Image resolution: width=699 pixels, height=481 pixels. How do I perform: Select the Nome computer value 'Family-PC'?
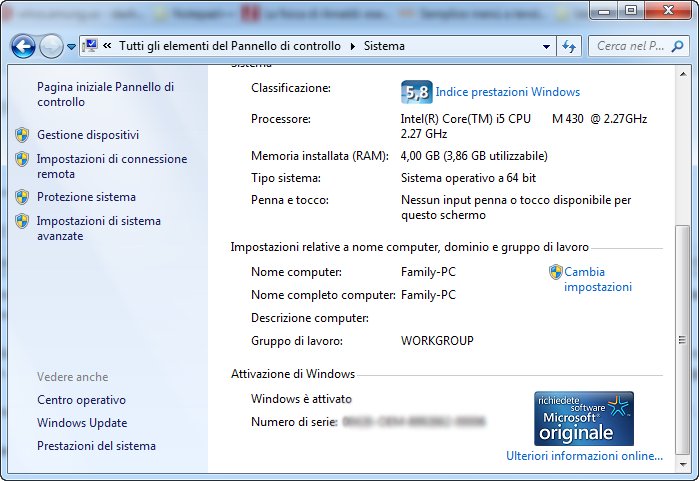coord(428,272)
